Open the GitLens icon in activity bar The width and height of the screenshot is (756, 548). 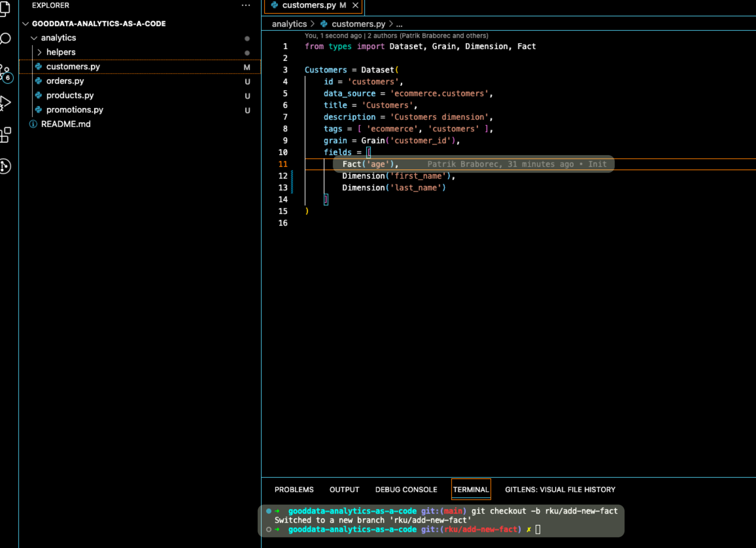(5, 166)
